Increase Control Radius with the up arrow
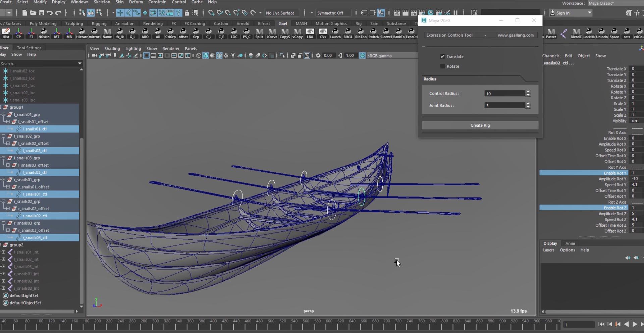This screenshot has height=333, width=644. coord(528,92)
